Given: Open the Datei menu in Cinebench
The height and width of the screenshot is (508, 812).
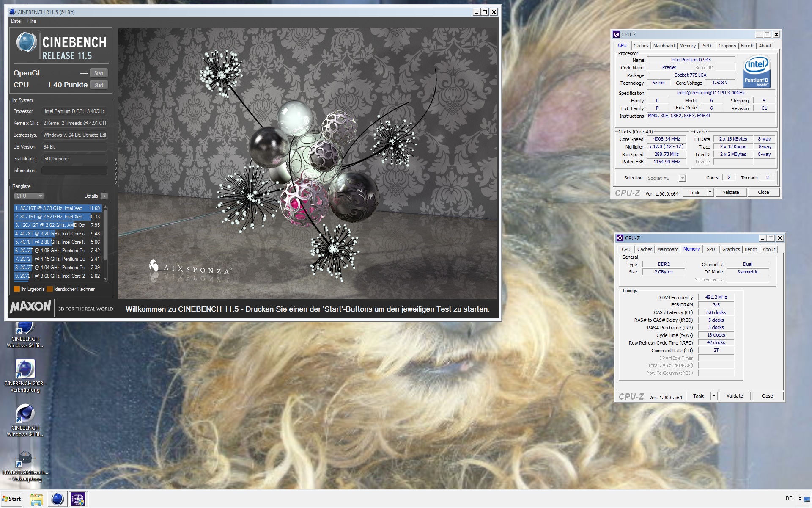Looking at the screenshot, I should [x=16, y=21].
